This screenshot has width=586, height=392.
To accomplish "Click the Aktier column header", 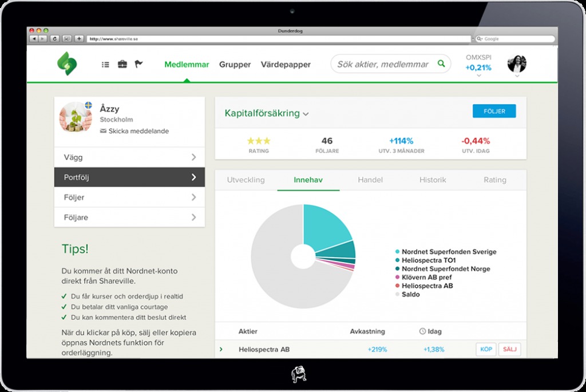I will pos(248,331).
